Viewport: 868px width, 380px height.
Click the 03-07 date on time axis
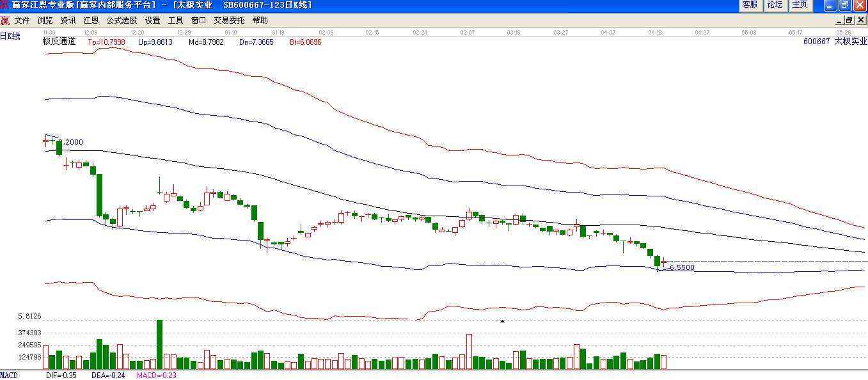tap(468, 32)
